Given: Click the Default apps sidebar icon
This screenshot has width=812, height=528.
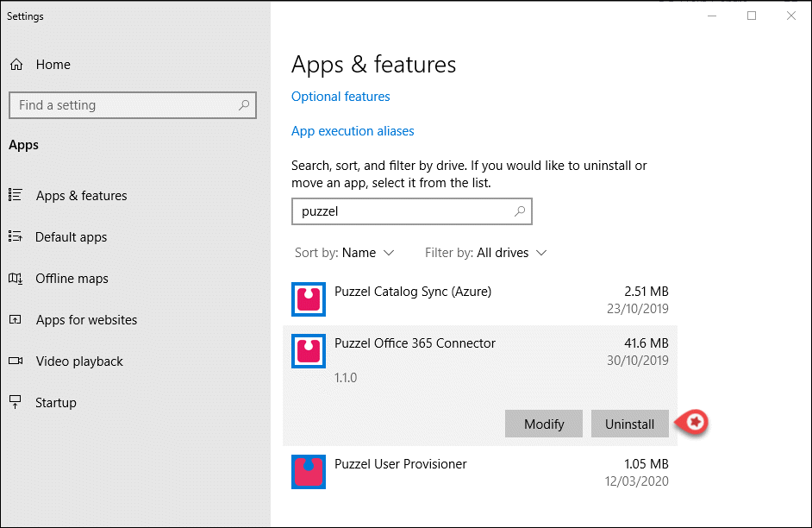Looking at the screenshot, I should coord(16,237).
